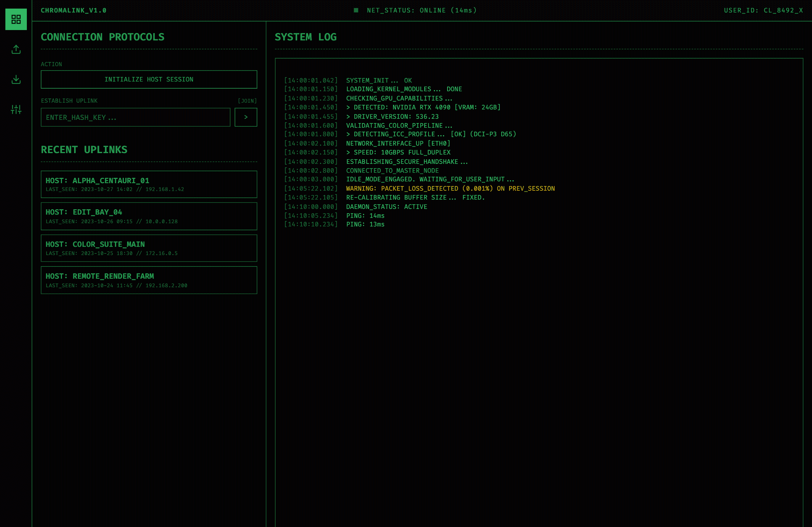Click the upload icon in sidebar

[x=16, y=49]
